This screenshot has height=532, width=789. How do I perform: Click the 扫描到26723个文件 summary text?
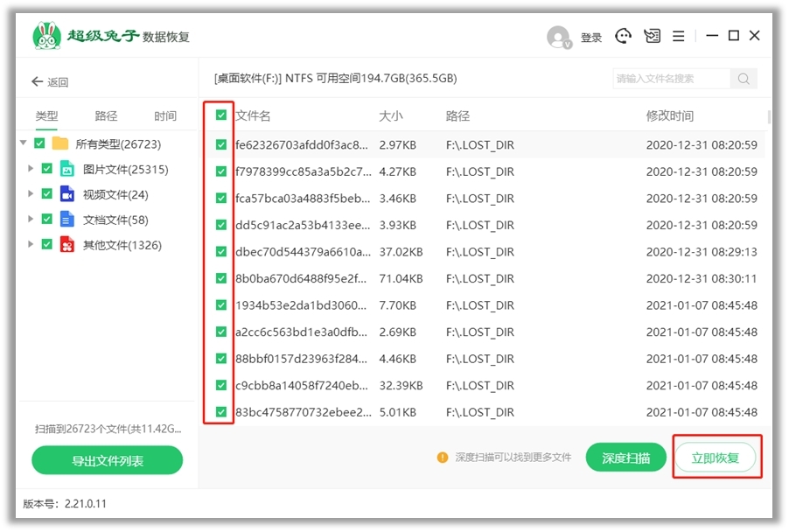108,429
